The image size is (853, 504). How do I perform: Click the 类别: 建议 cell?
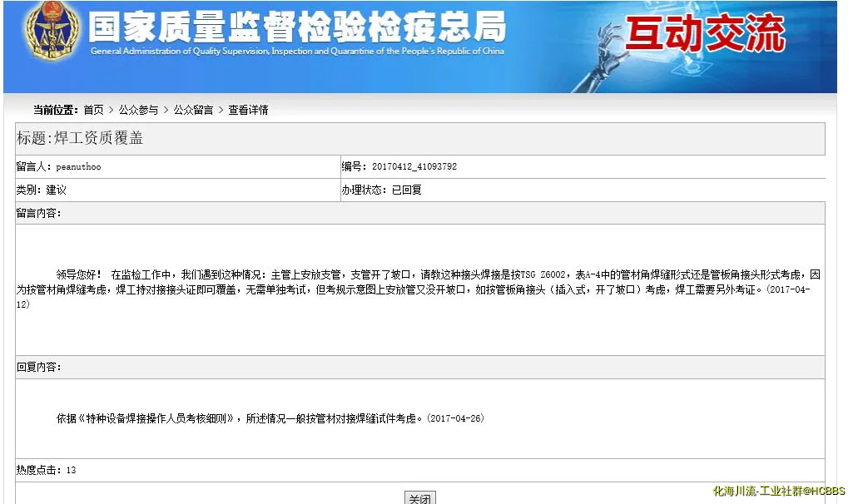(178, 190)
